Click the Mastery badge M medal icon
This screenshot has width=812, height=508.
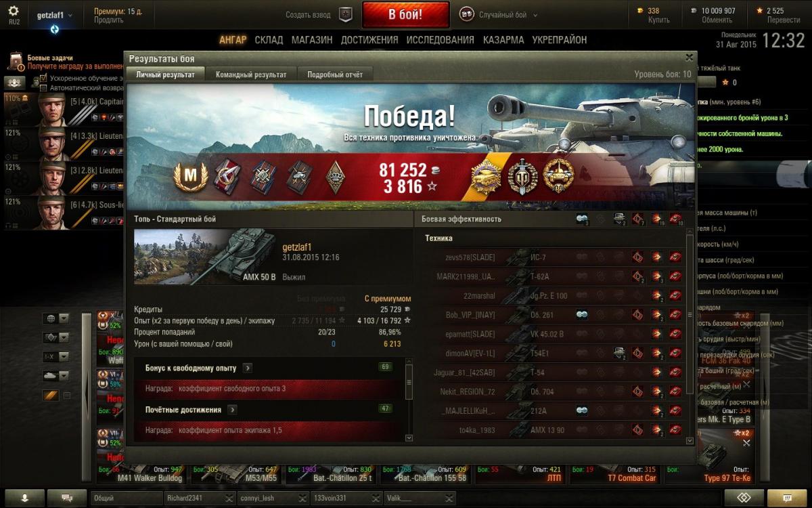click(191, 177)
